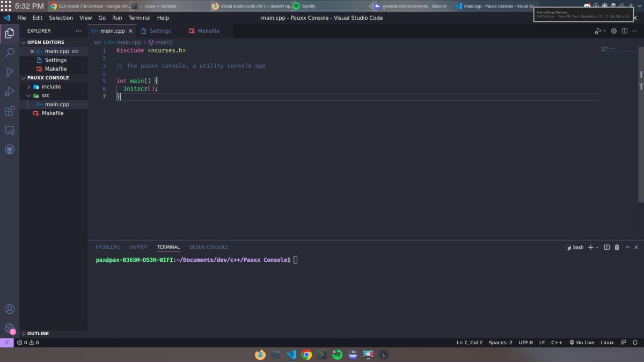The image size is (644, 362).
Task: Switch to the Output panel tab
Action: coord(138,247)
